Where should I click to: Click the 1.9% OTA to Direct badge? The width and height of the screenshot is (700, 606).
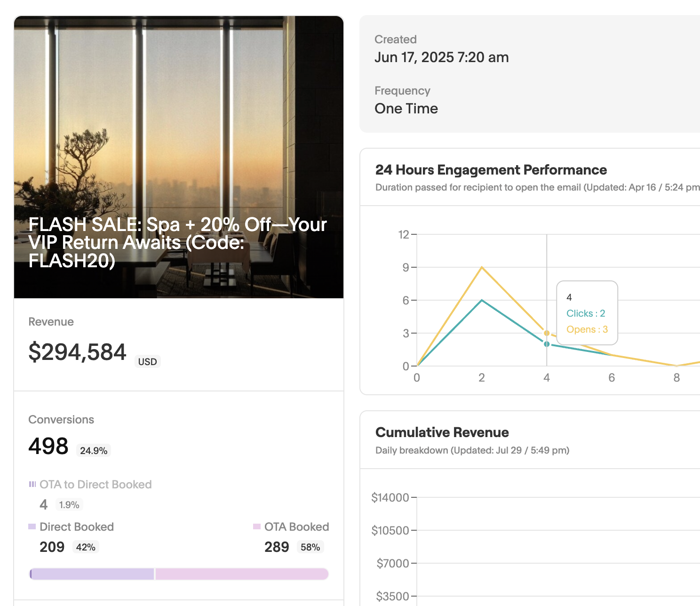point(69,505)
